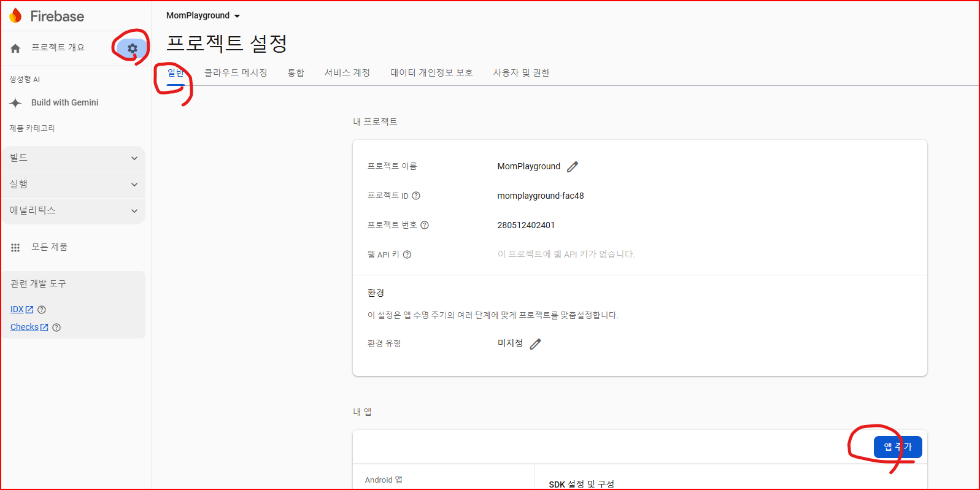This screenshot has width=980, height=490.
Task: Click the home icon beside 프로젝트 개요
Action: pyautogui.click(x=15, y=48)
